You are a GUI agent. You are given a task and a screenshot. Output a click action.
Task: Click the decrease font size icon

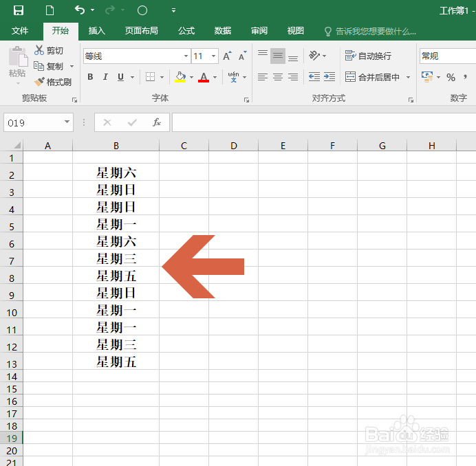(243, 56)
